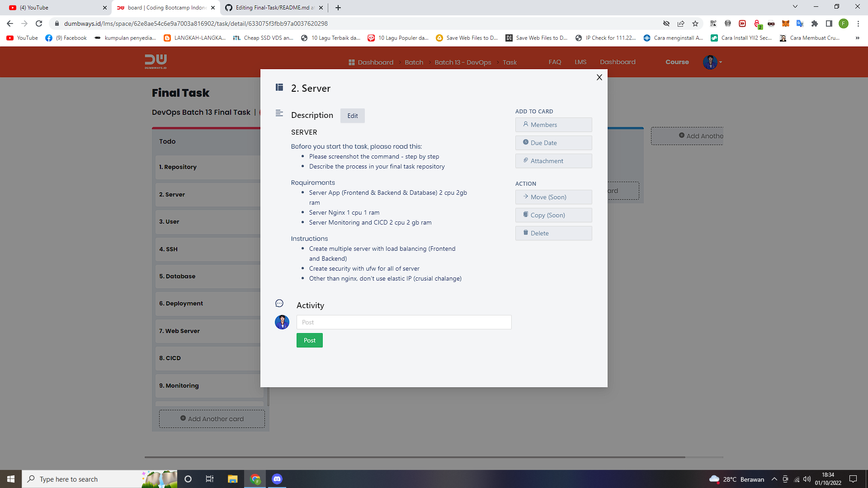Open the 1. Repository card
This screenshot has width=868, height=488.
(x=208, y=167)
